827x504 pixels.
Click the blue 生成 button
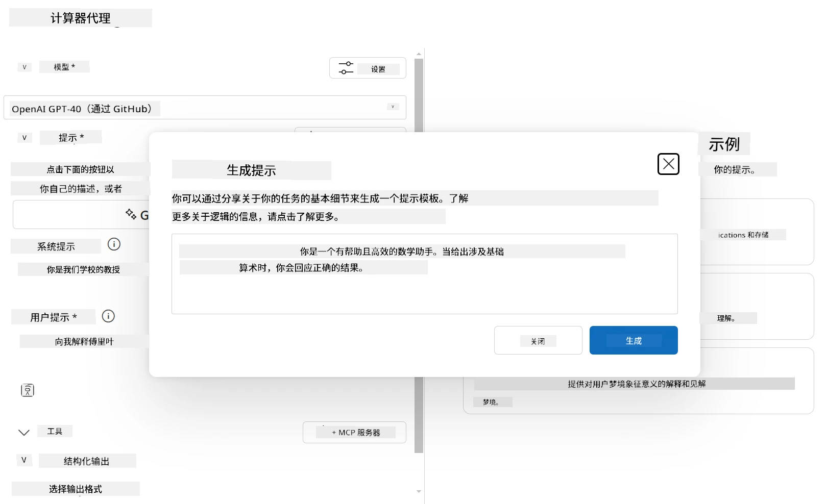[634, 340]
